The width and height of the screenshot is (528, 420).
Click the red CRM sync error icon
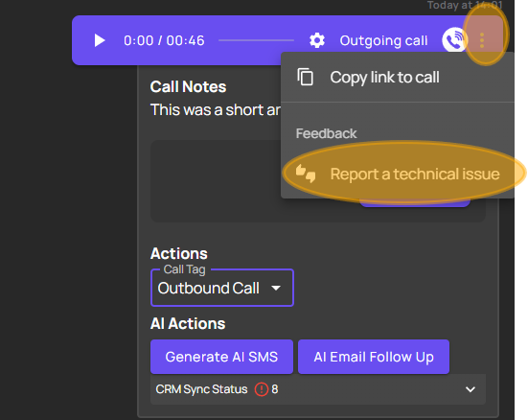pos(262,389)
